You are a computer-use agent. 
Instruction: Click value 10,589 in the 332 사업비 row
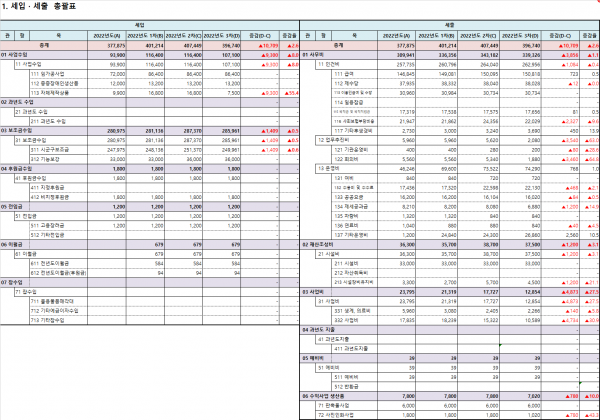[532, 320]
